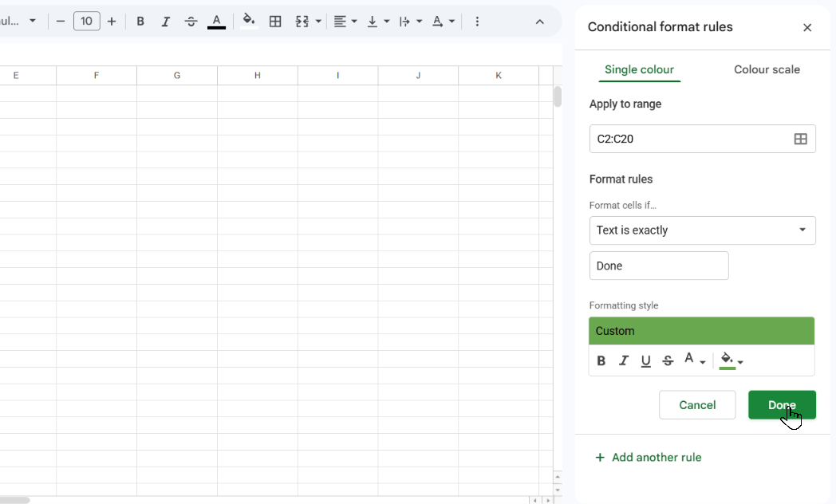Click the horizontal scrollbar thumb

coord(14,500)
